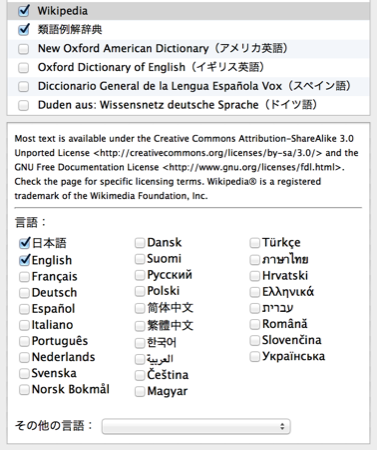
Task: Enable New Oxford American Dictionary
Action: pos(23,49)
